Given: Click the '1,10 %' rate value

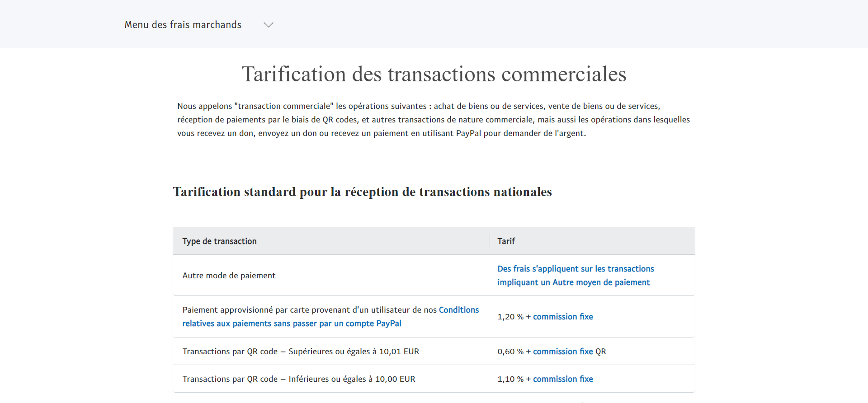Looking at the screenshot, I should pyautogui.click(x=510, y=379).
